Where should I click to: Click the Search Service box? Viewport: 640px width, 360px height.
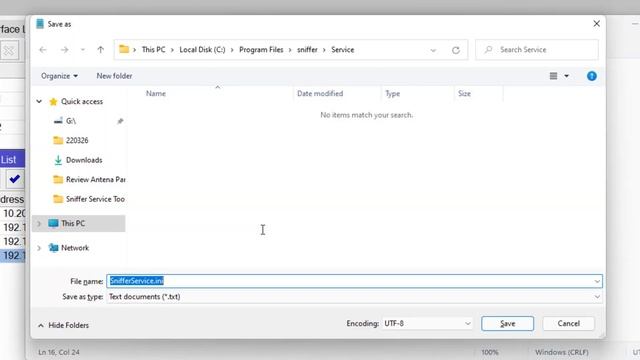point(537,50)
